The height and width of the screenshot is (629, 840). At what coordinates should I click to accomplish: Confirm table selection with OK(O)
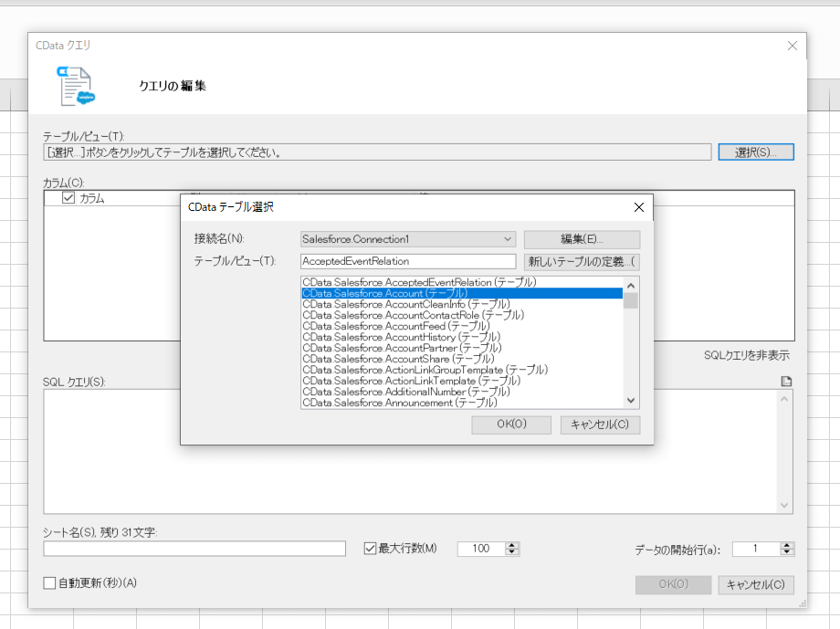pyautogui.click(x=511, y=425)
